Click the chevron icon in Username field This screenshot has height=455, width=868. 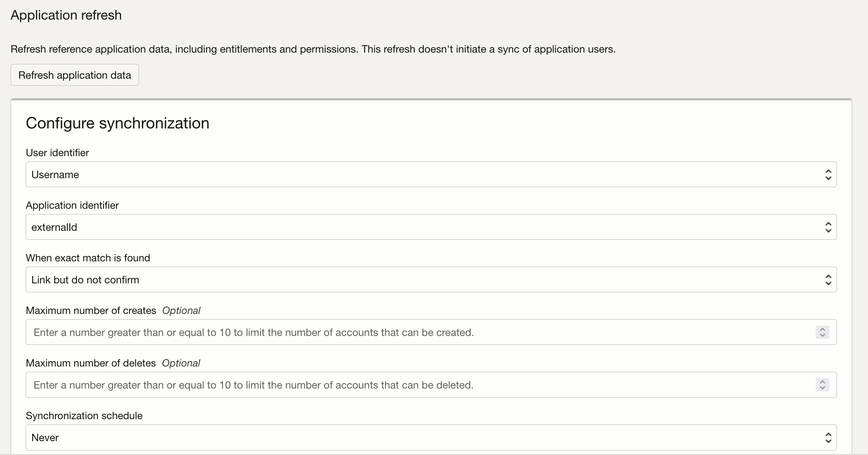[x=828, y=174]
